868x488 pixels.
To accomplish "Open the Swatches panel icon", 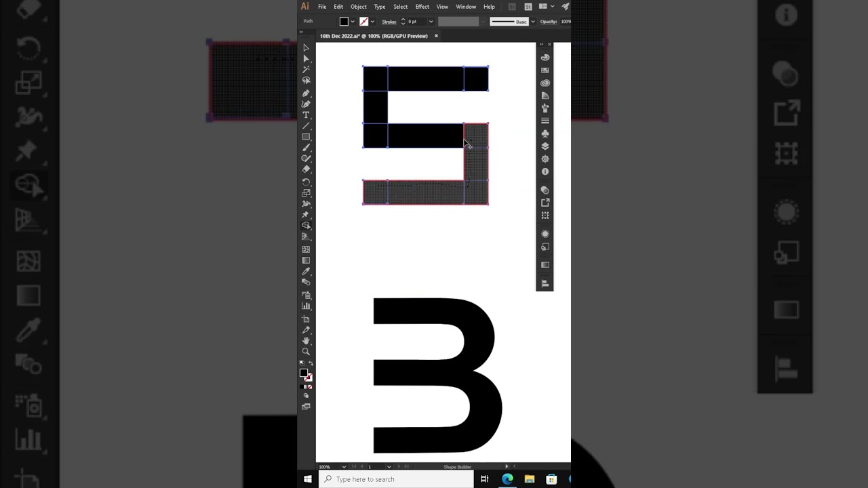I will tap(545, 70).
